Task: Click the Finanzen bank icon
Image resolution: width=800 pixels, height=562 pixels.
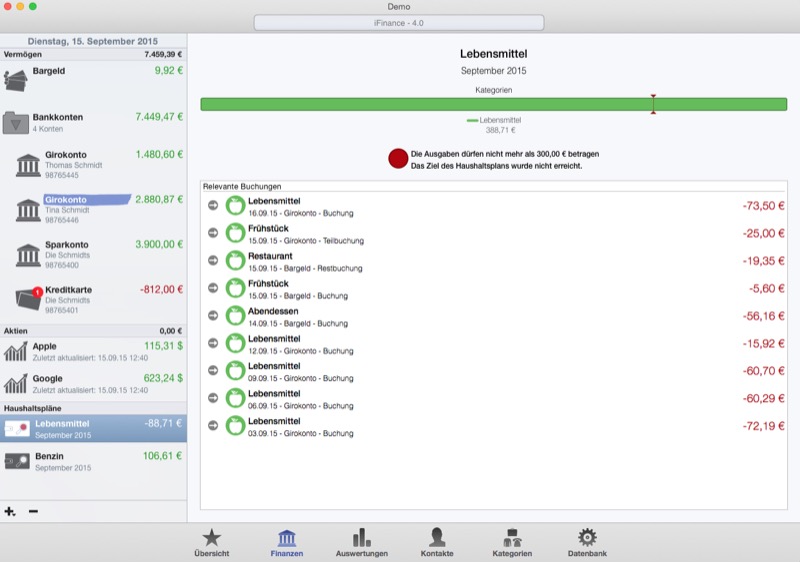Action: pyautogui.click(x=286, y=538)
